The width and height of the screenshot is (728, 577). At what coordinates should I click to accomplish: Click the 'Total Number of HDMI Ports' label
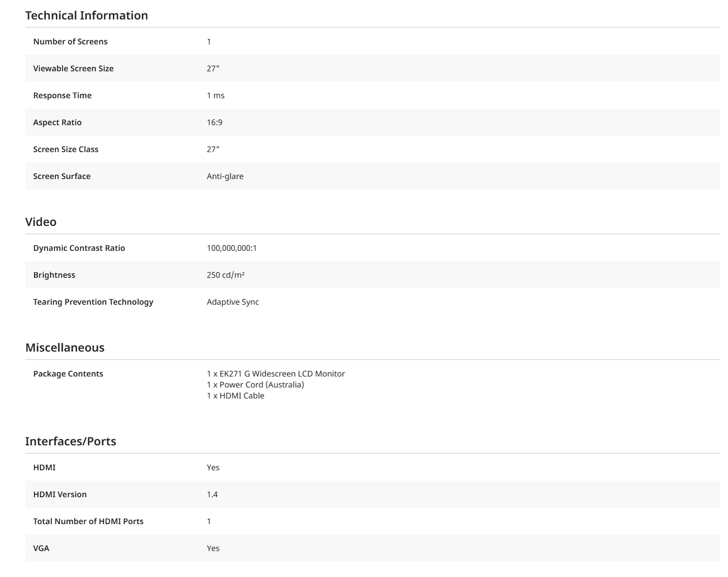pos(88,521)
